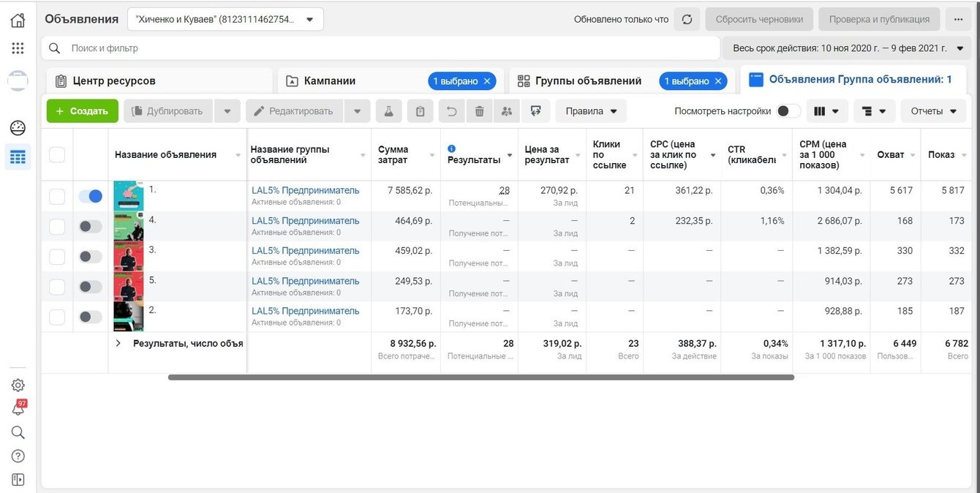The width and height of the screenshot is (980, 493).
Task: Enable the 'Посмотреть настройки' switch
Action: [x=788, y=111]
